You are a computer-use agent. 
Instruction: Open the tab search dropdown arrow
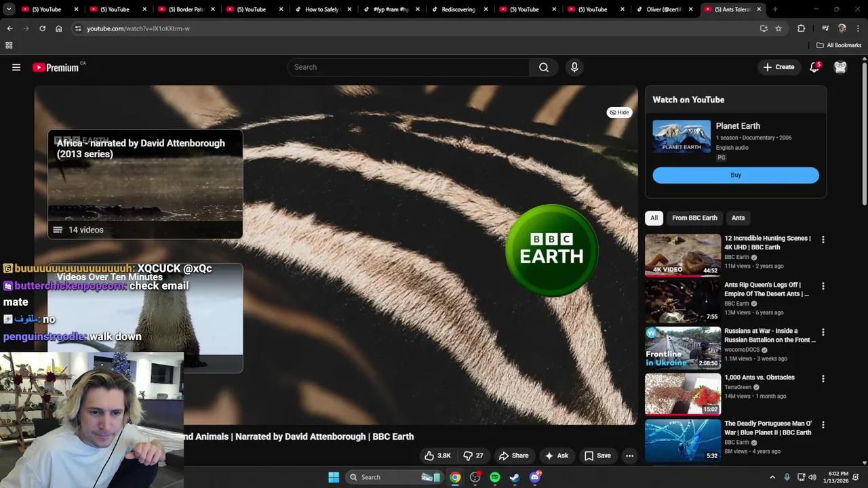coord(9,9)
